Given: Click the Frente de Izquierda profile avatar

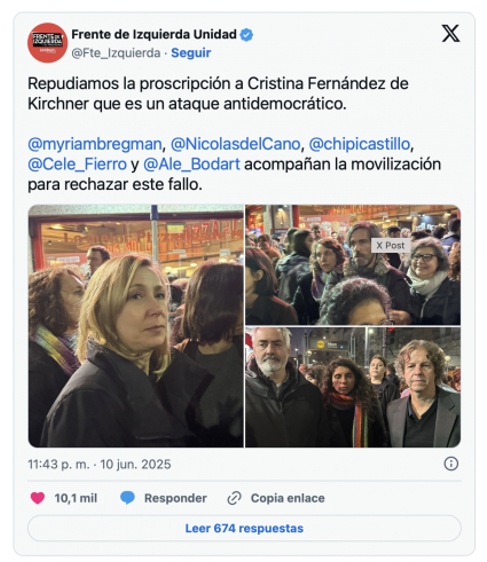Looking at the screenshot, I should [x=47, y=43].
